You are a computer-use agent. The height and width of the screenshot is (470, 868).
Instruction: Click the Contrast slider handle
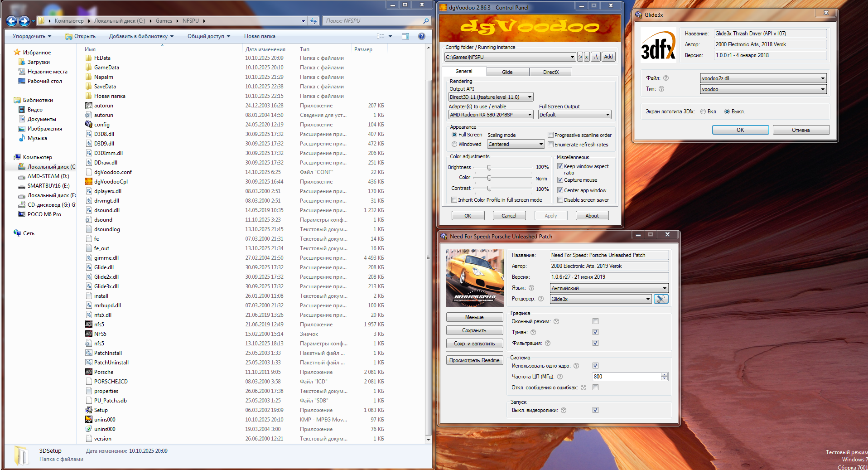point(489,188)
